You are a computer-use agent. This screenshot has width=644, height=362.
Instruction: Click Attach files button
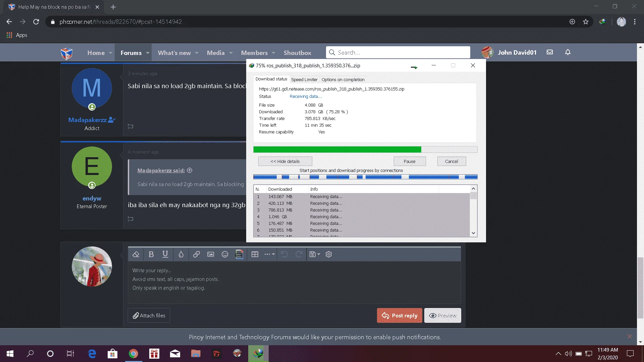[x=149, y=315]
